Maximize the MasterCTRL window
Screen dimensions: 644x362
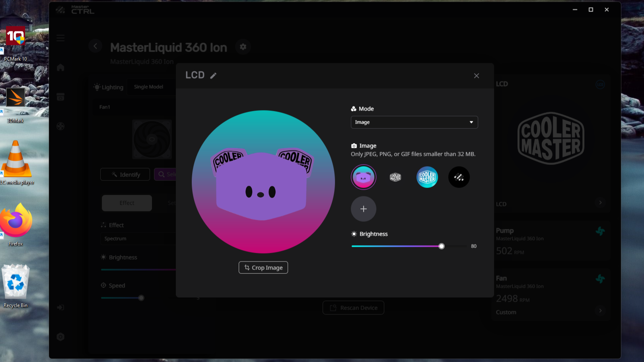pos(591,10)
